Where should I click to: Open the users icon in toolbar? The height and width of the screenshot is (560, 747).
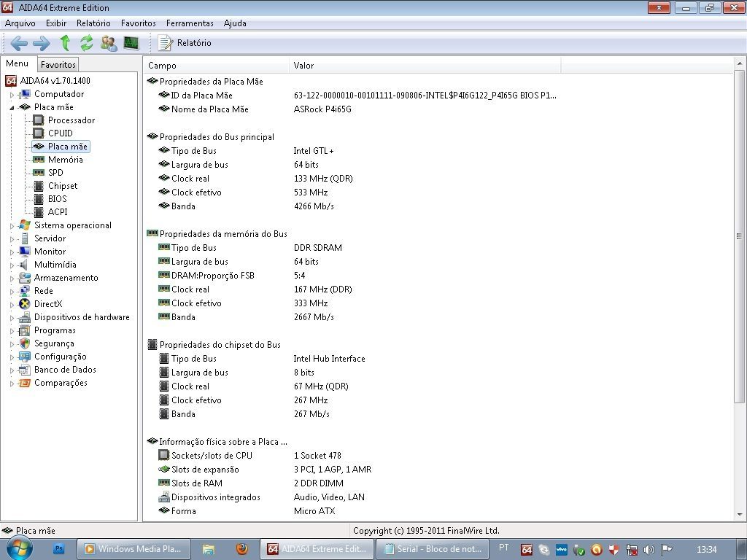coord(109,43)
